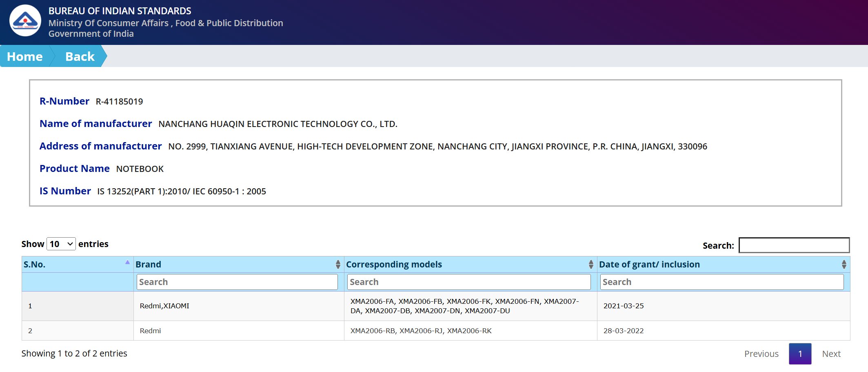The image size is (868, 372).
Task: Click the Bureau of Indian Standards logo
Action: 25,21
